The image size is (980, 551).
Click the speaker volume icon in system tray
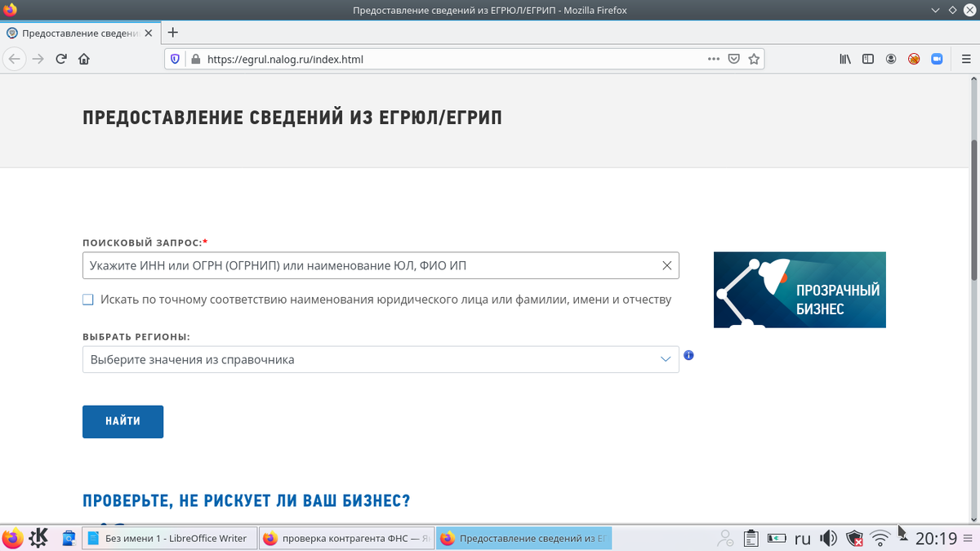(x=828, y=538)
